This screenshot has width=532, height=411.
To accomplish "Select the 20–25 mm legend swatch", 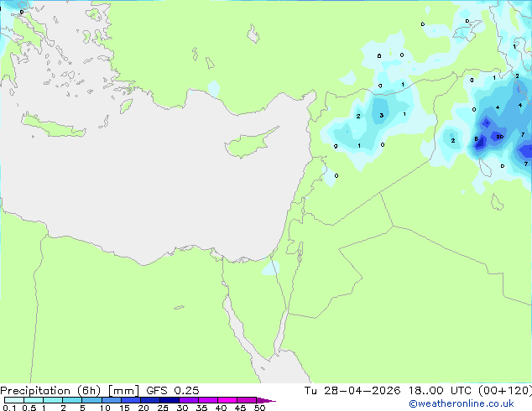I will pos(149,400).
